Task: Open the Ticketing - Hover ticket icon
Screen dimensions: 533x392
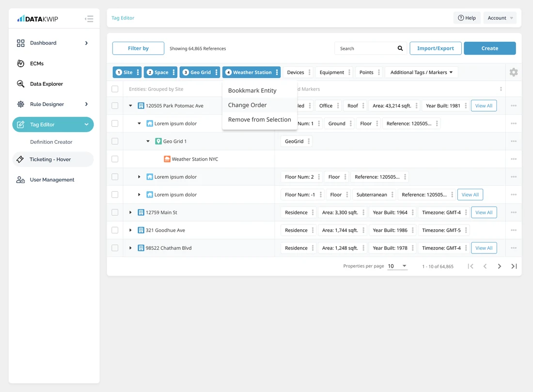Action: (x=20, y=159)
